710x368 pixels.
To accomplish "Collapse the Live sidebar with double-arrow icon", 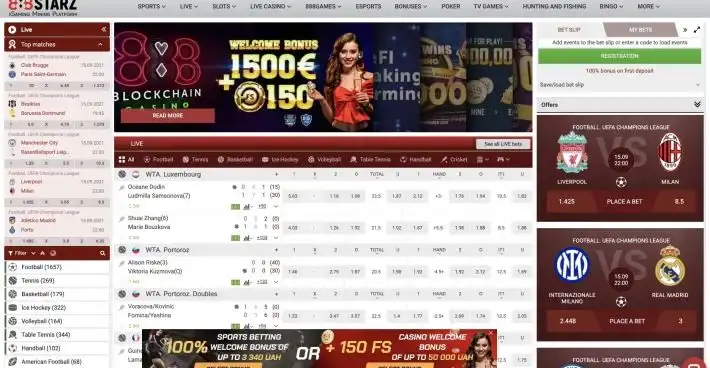I will tap(104, 29).
